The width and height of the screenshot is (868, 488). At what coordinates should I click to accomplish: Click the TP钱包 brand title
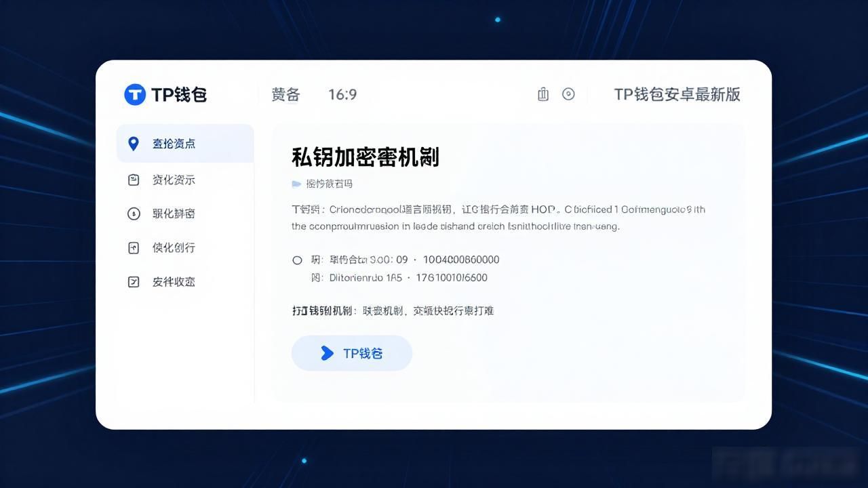179,95
